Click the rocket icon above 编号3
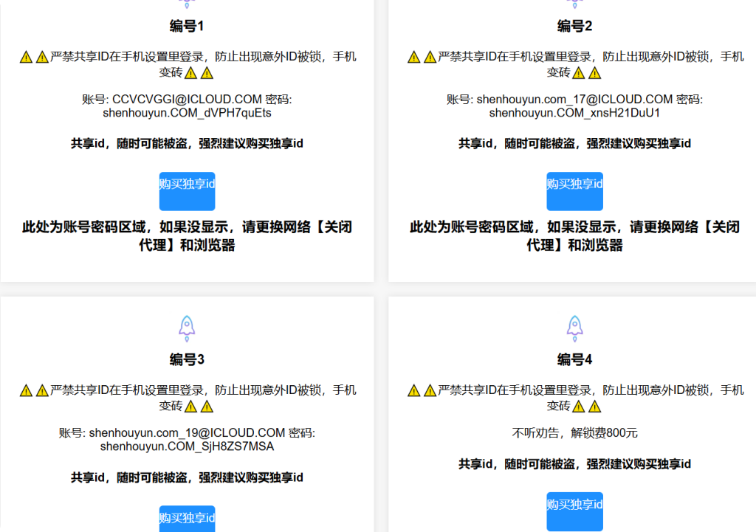The height and width of the screenshot is (532, 756). click(x=186, y=325)
